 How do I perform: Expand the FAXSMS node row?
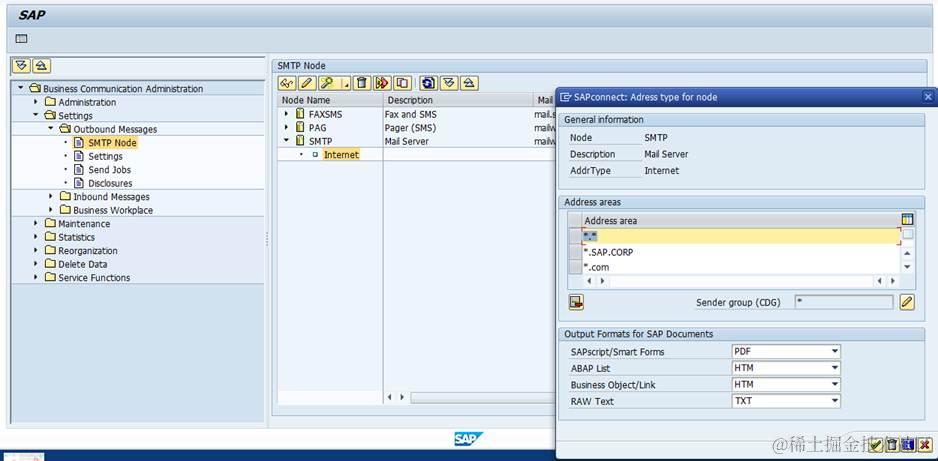(x=286, y=113)
